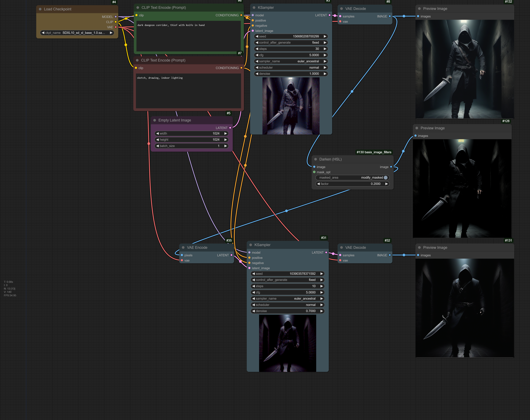Select next checkpoint with ckpt_name right arrow
530x420 pixels.
pyautogui.click(x=111, y=33)
